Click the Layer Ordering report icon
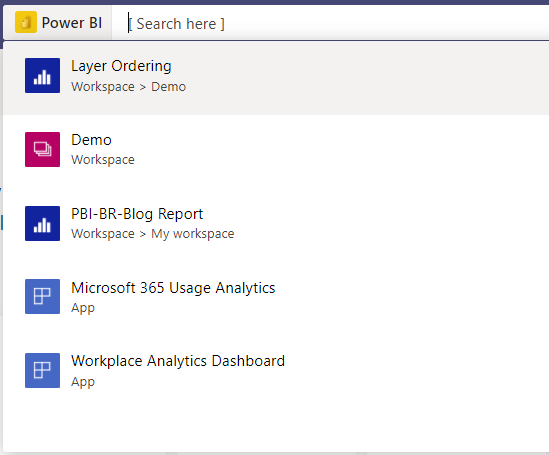Viewport: 549px width, 455px height. (42, 76)
